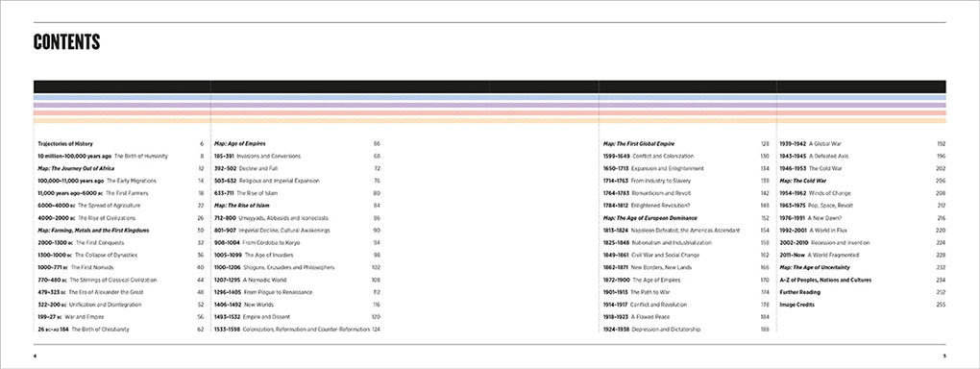Click the 'CONTENTS' heading
Viewport: 980px width, 369px height.
click(67, 42)
